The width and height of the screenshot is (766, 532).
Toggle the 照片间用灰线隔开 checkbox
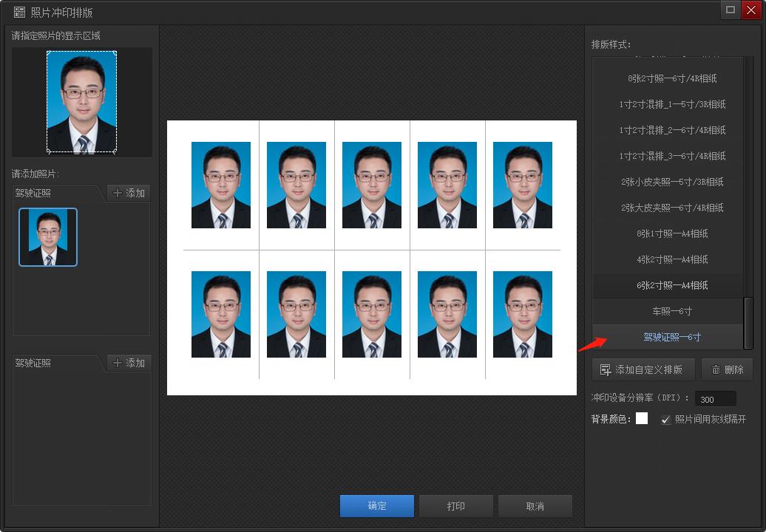(x=666, y=419)
